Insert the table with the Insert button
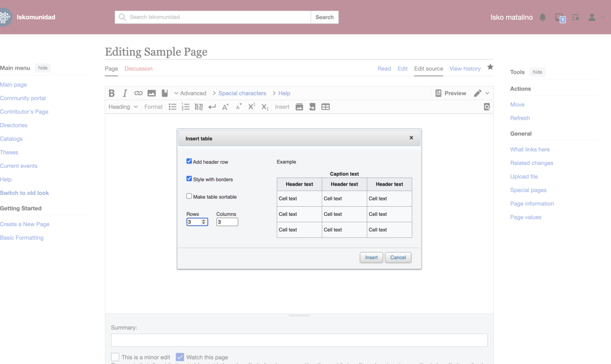This screenshot has height=364, width=611. [x=371, y=257]
